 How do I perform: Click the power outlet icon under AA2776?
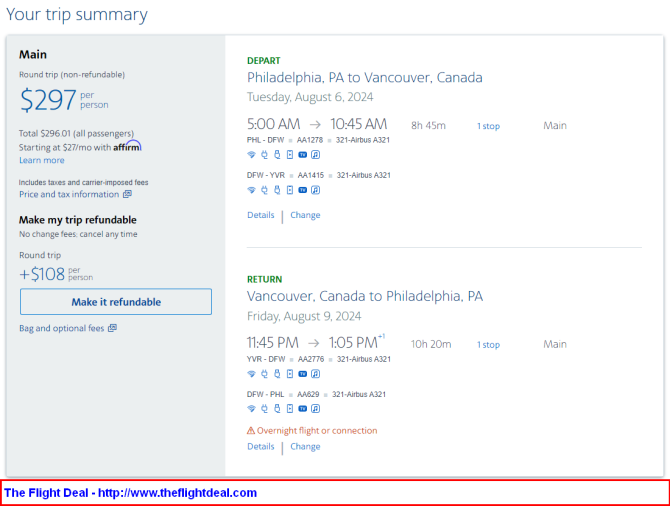tap(264, 374)
